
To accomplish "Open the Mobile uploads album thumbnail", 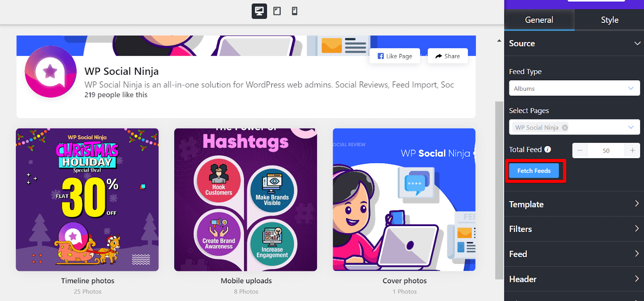I will pos(246,200).
